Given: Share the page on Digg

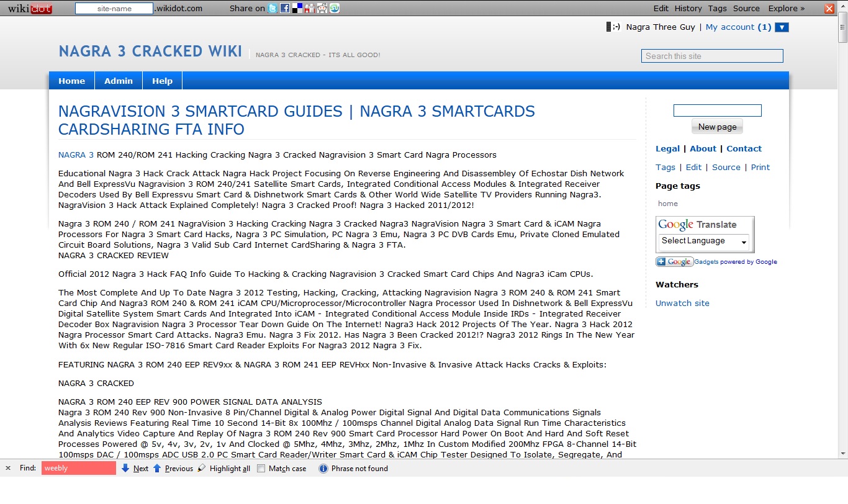Looking at the screenshot, I should (x=310, y=9).
